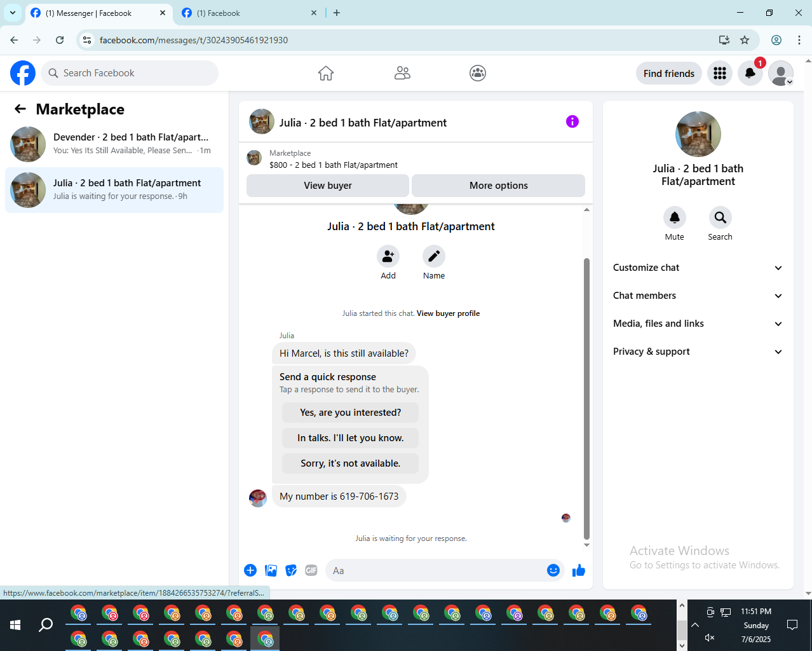
Task: Select Julia conversation in chat list
Action: (114, 189)
